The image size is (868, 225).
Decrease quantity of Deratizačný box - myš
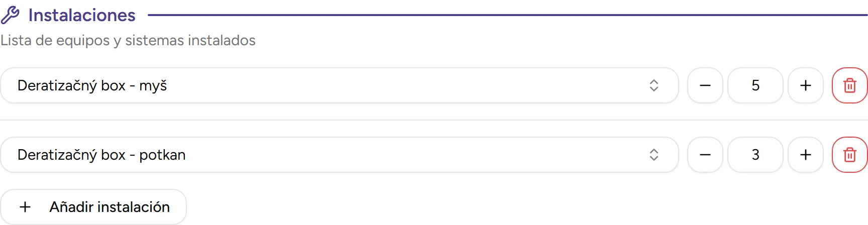[705, 85]
